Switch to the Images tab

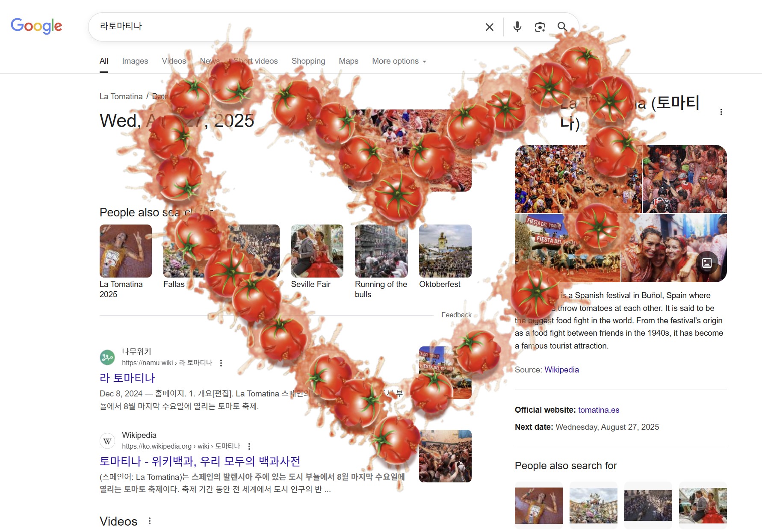[135, 61]
